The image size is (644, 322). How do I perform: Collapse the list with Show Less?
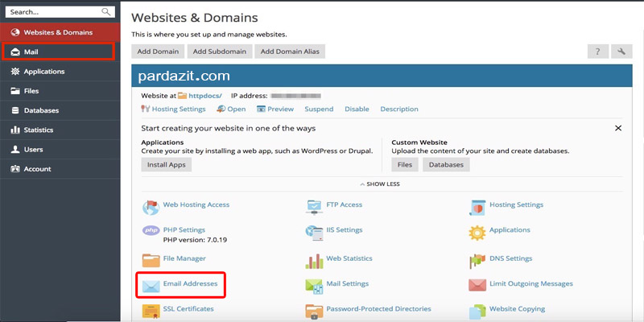(x=382, y=184)
